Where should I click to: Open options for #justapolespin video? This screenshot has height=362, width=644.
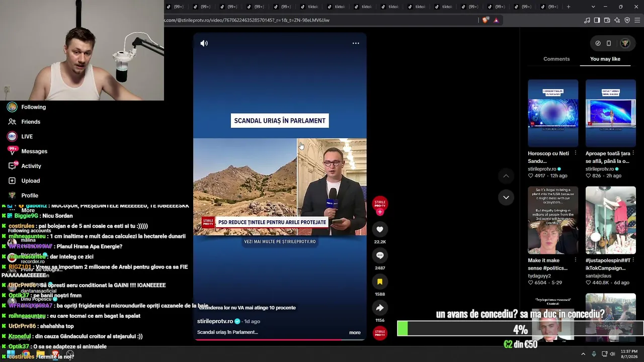(633, 260)
